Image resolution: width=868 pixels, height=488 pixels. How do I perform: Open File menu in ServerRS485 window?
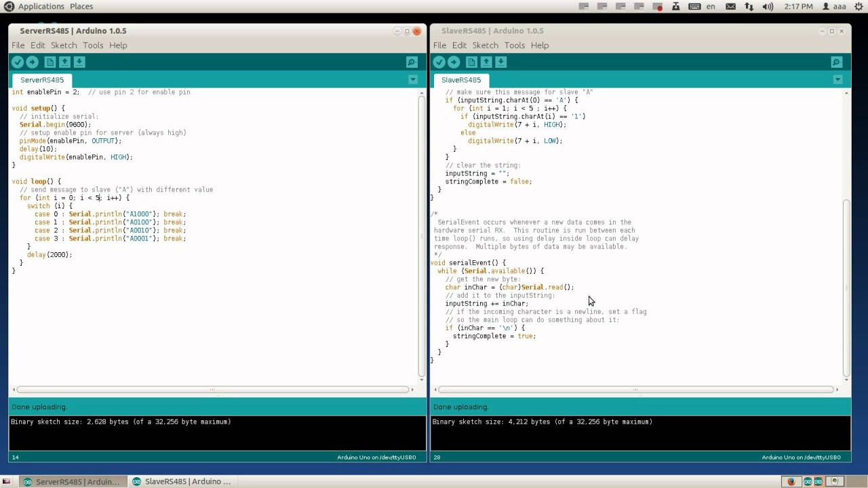(x=18, y=45)
